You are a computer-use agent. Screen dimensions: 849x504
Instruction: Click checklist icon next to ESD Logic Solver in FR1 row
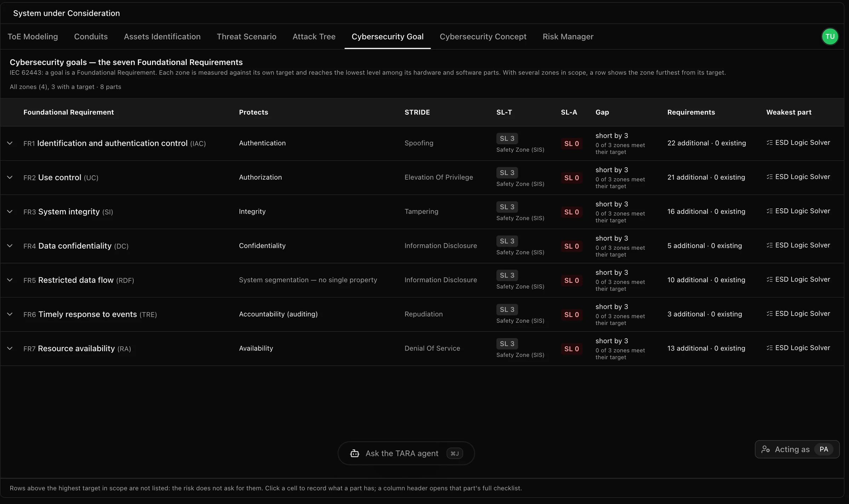pos(769,143)
